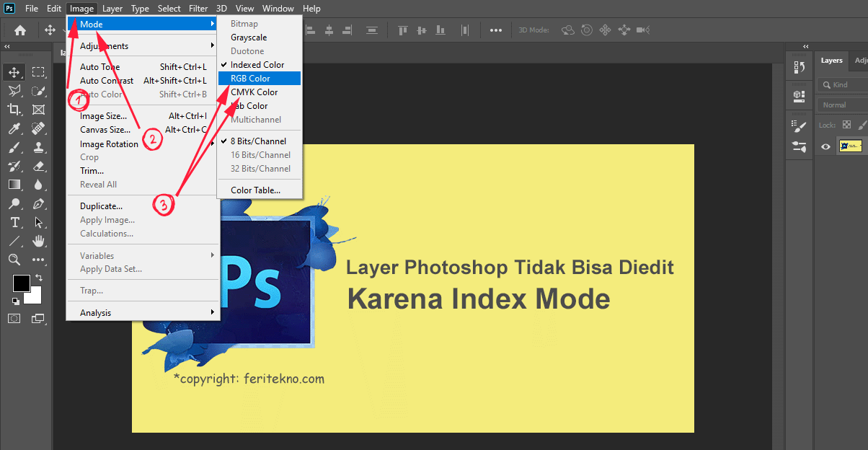The height and width of the screenshot is (450, 868).
Task: Open the Properties panel sliders icon
Action: click(799, 146)
